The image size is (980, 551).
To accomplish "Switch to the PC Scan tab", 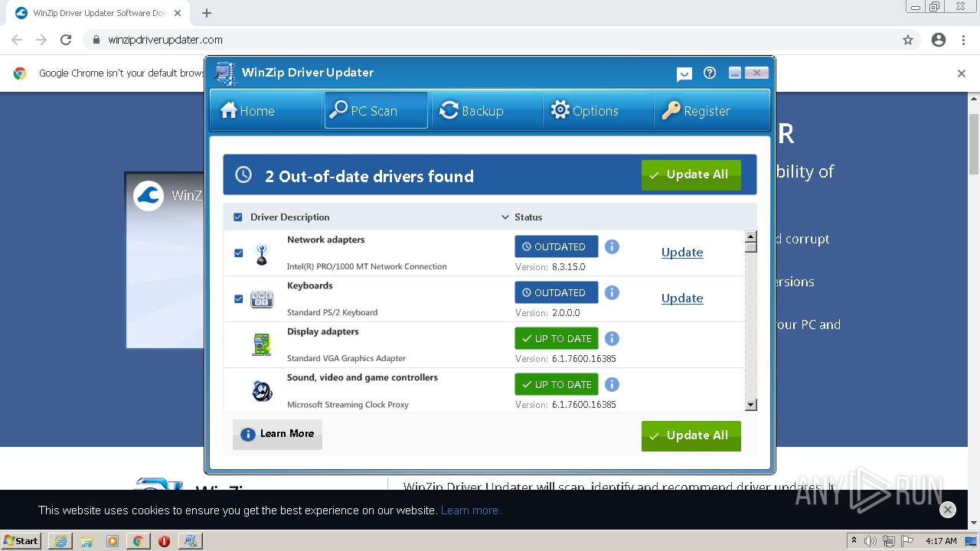I will point(376,111).
